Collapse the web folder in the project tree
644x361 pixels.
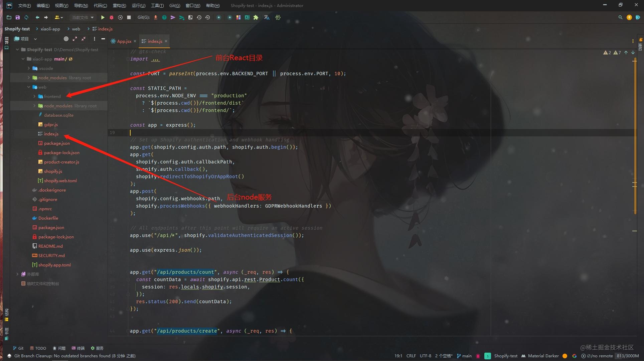[29, 87]
